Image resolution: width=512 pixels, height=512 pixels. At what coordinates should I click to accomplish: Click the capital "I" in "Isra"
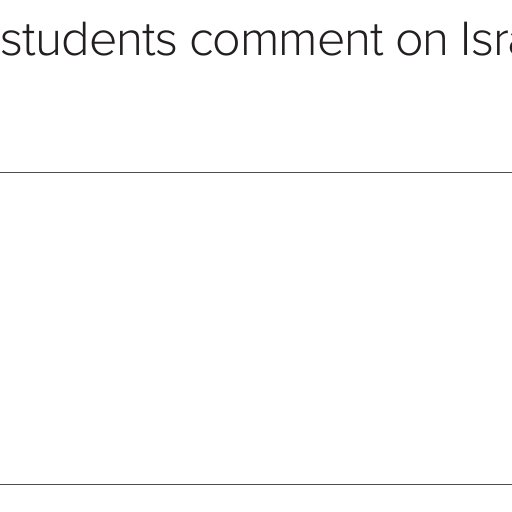465,39
